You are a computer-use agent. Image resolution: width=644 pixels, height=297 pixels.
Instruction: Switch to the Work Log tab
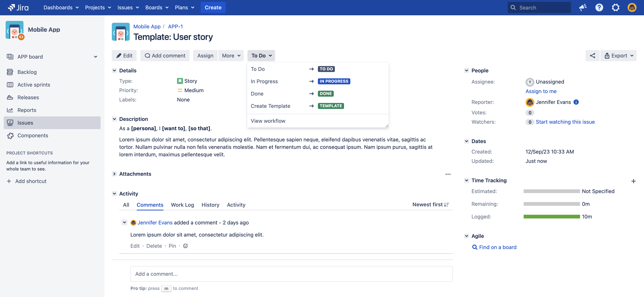coord(182,205)
